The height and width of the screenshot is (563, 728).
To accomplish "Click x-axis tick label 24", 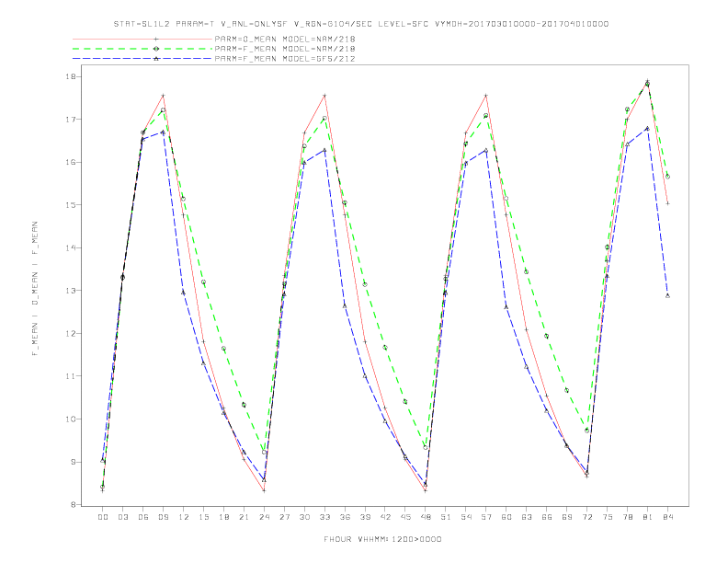I will [x=264, y=517].
